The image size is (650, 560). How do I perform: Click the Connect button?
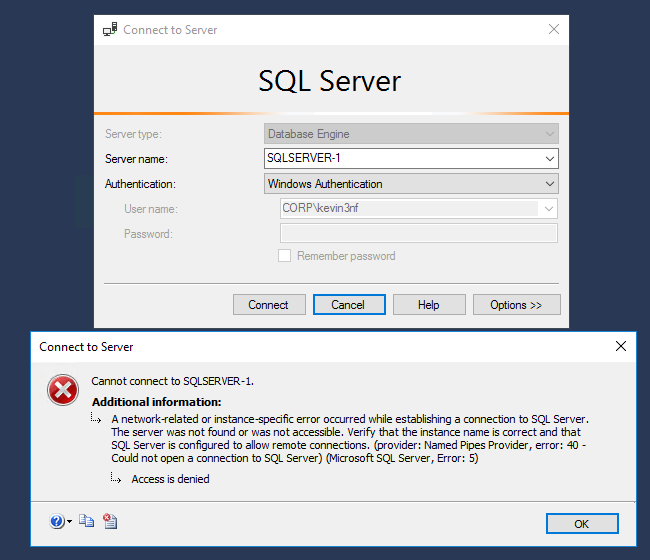tap(269, 305)
